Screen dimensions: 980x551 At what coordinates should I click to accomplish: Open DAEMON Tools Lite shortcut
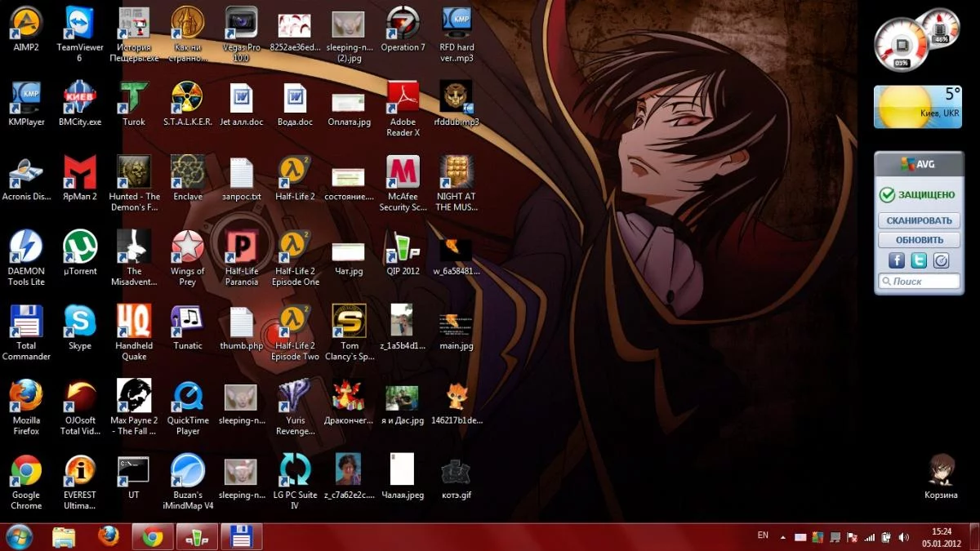click(x=26, y=258)
